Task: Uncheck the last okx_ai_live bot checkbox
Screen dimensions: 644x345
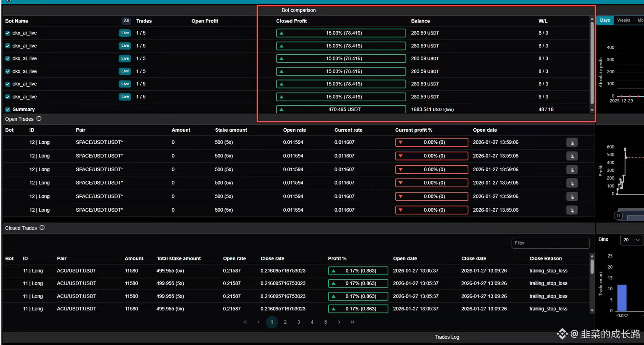Action: [x=7, y=97]
